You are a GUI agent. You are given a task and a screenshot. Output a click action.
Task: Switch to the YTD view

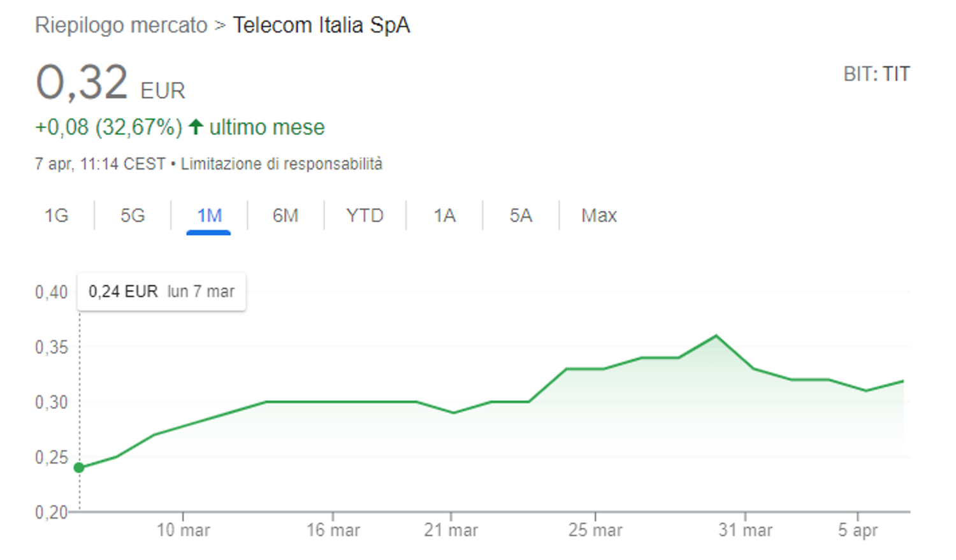click(x=364, y=215)
